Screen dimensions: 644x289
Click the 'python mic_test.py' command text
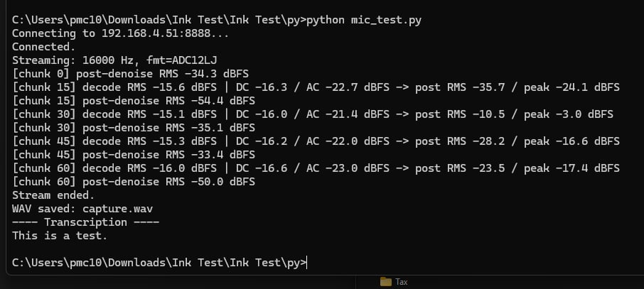click(363, 20)
